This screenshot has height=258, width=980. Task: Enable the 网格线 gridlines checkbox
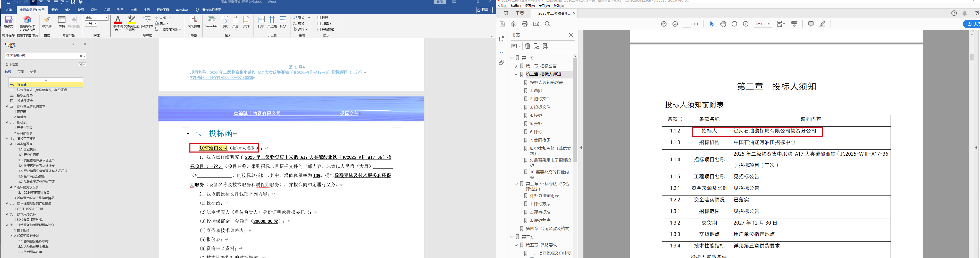[x=319, y=24]
